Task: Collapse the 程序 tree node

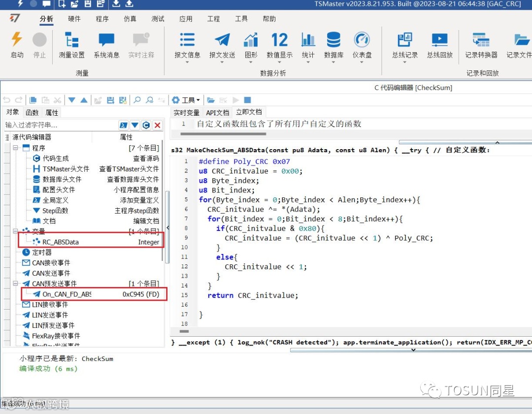Action: click(15, 148)
